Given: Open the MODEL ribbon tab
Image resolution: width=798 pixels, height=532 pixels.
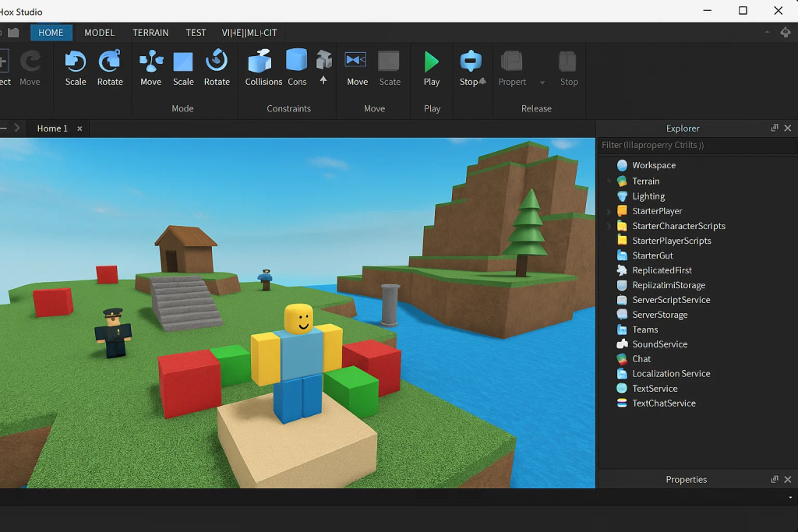Looking at the screenshot, I should [x=99, y=33].
